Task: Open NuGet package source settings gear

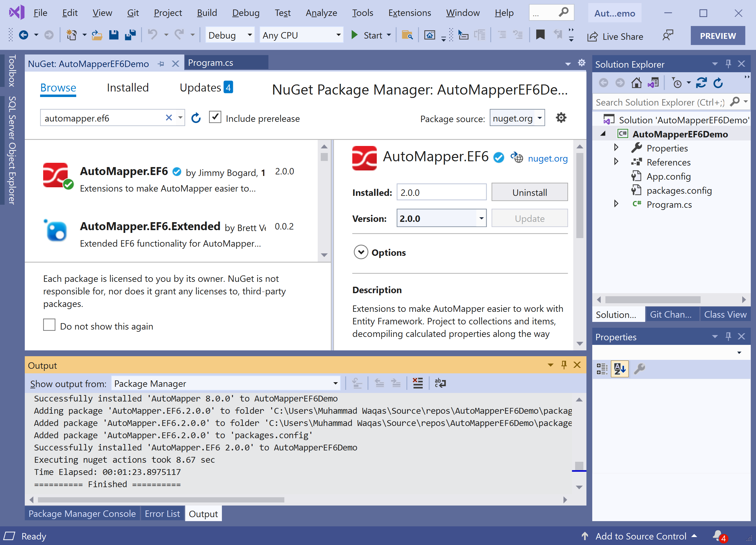Action: [x=561, y=118]
